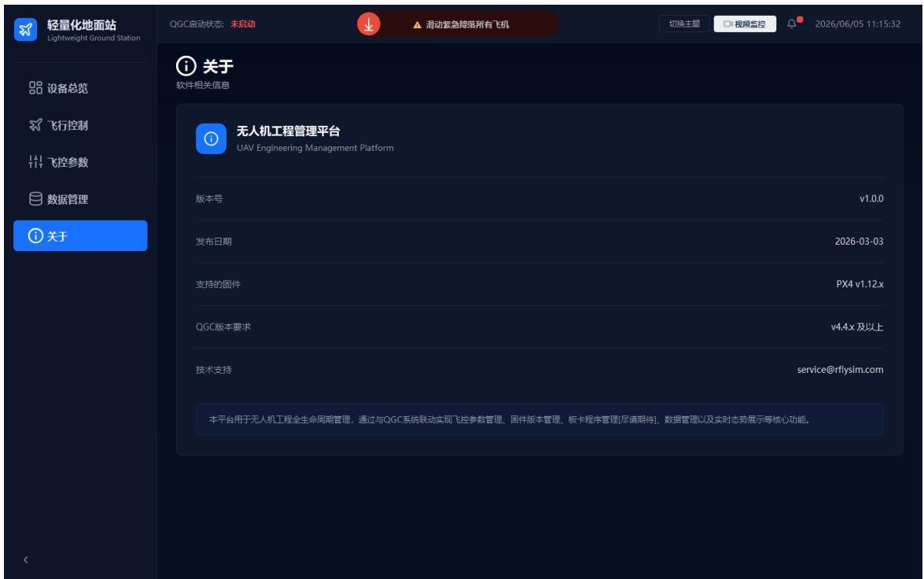Click the 未启动 QGC status text
The image size is (924, 579).
[243, 24]
